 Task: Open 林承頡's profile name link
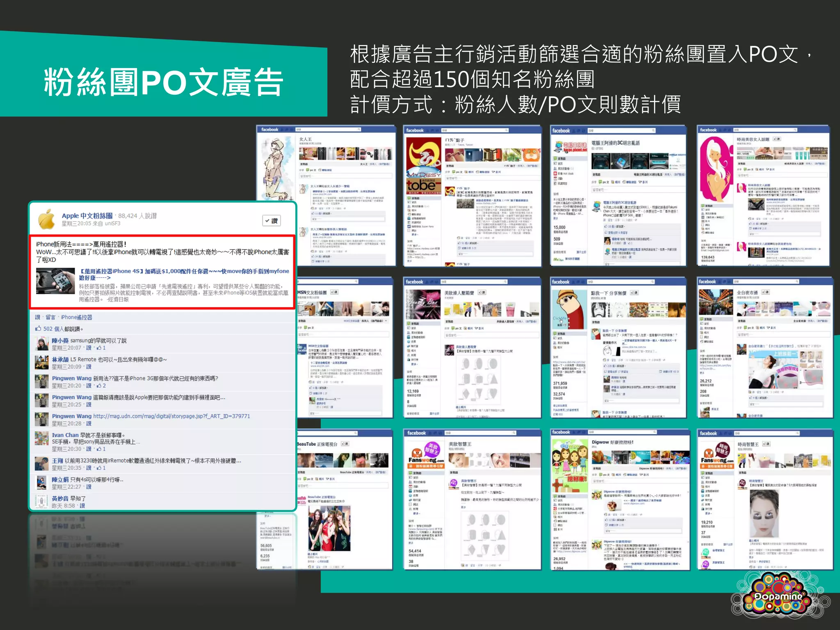[60, 359]
